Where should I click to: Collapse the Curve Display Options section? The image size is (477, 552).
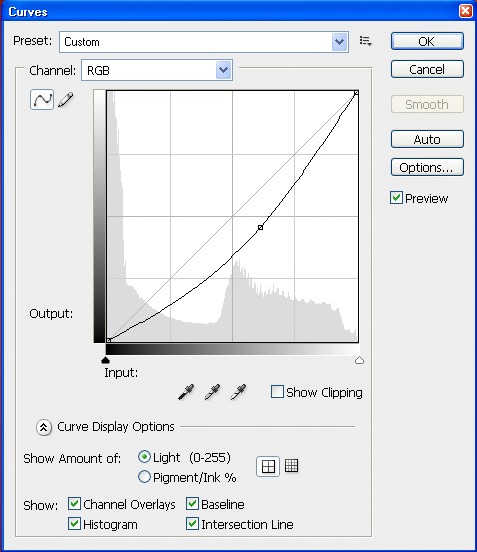pos(44,427)
